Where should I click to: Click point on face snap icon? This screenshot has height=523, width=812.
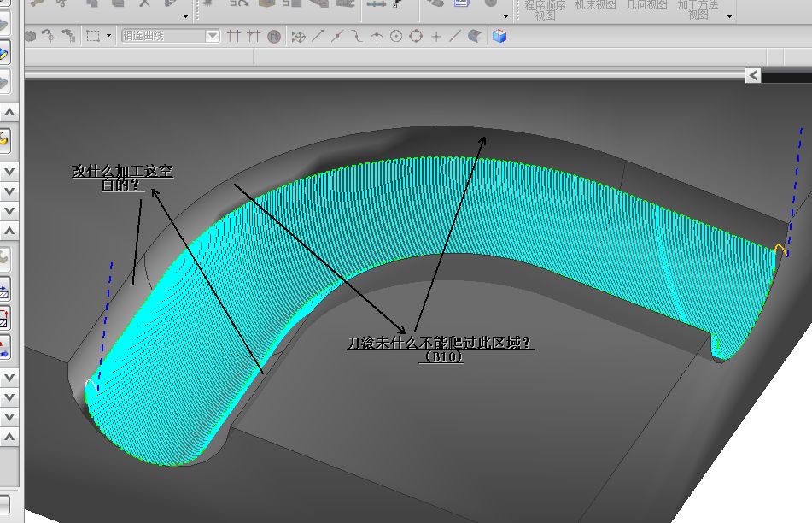point(475,36)
